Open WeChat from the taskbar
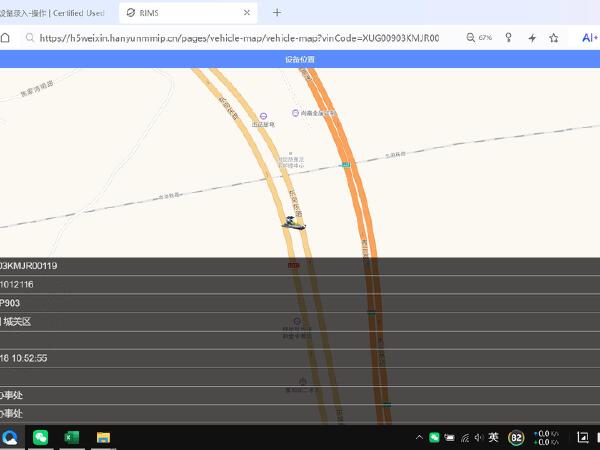The width and height of the screenshot is (600, 450). (41, 437)
